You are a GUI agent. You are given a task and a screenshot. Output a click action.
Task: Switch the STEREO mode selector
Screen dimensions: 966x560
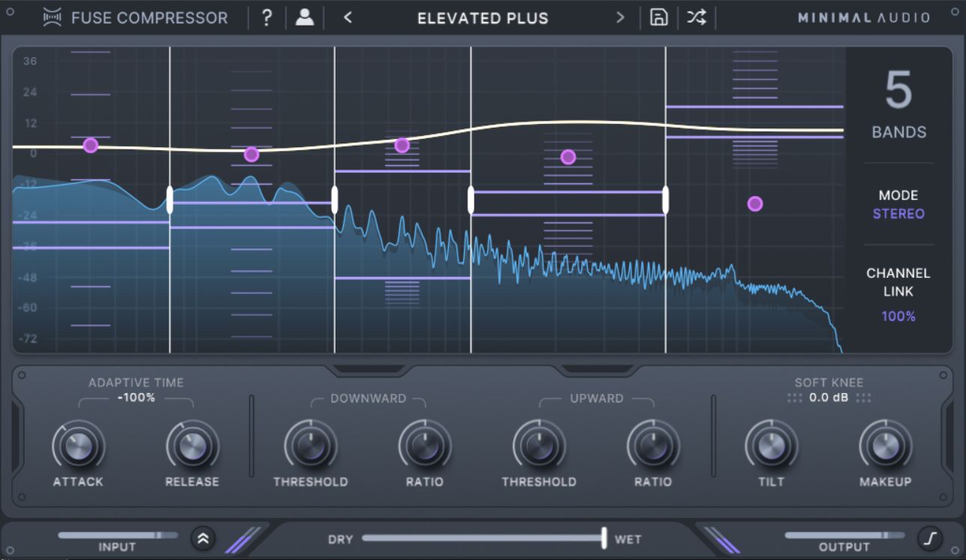pos(898,214)
